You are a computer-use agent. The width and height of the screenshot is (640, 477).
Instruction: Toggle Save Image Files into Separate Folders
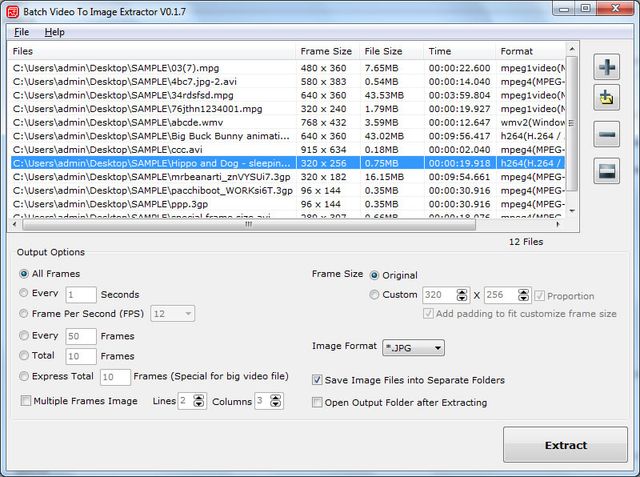coord(318,380)
